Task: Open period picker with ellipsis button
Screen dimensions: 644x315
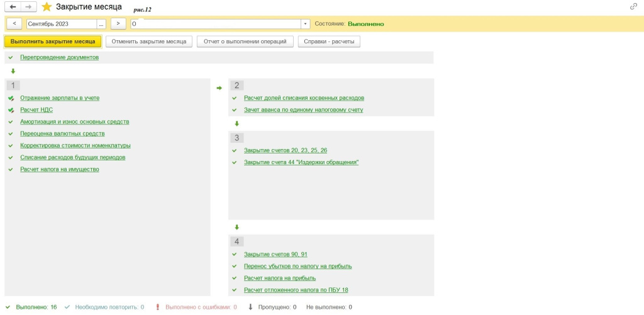Action: pos(101,24)
